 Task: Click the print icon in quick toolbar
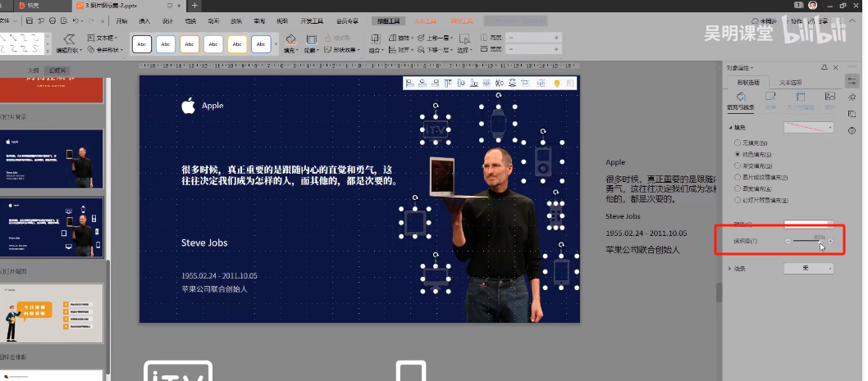(52, 21)
